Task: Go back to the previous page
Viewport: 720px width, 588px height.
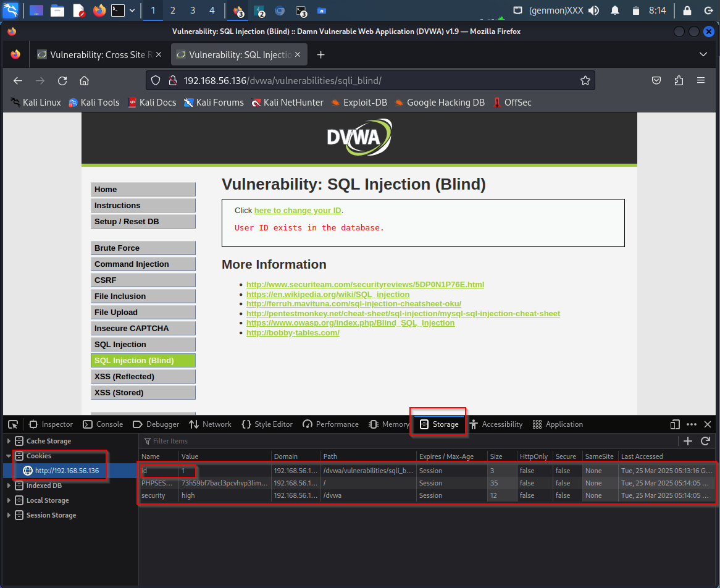Action: (18, 81)
